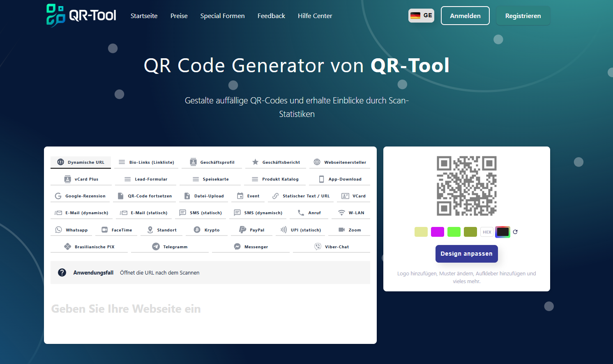This screenshot has height=364, width=613.
Task: Choose the PayPal QR code option
Action: (x=251, y=229)
